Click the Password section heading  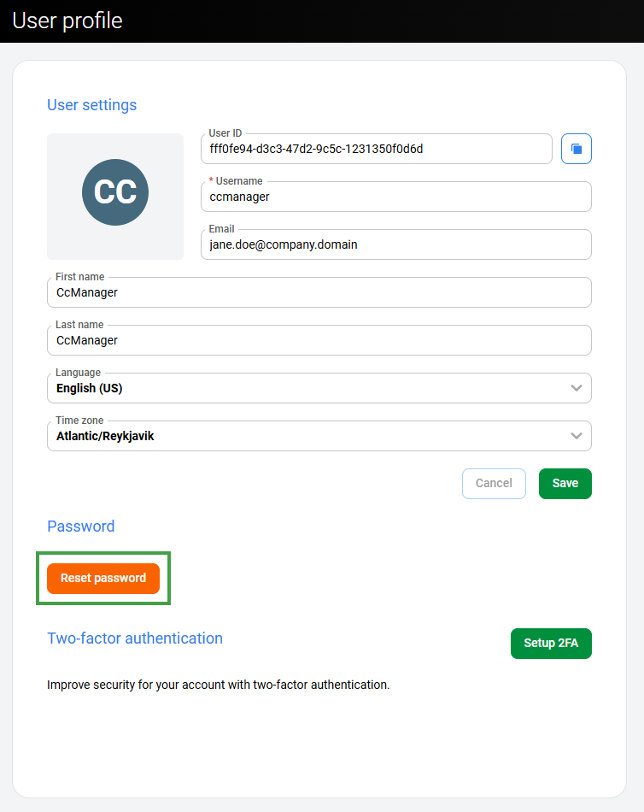pyautogui.click(x=81, y=527)
